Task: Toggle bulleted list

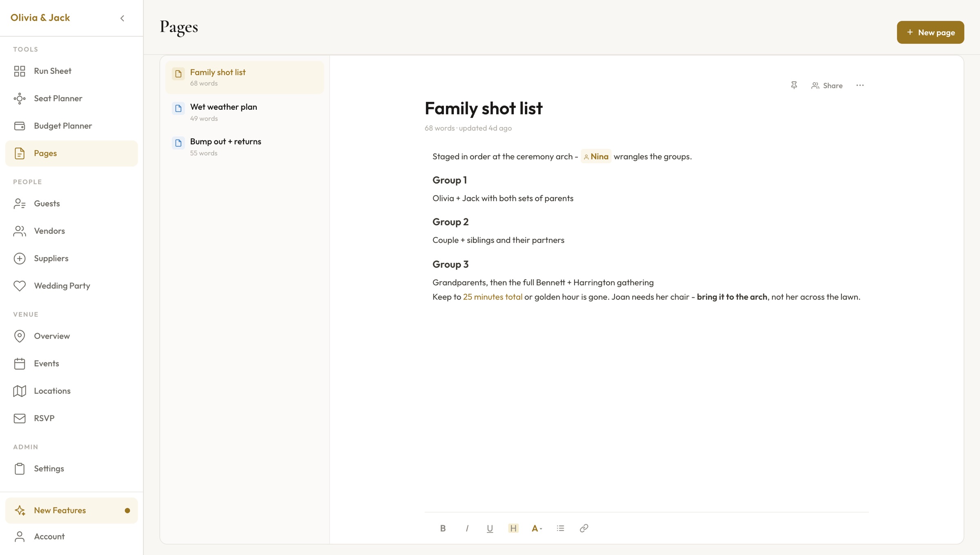Action: coord(560,528)
